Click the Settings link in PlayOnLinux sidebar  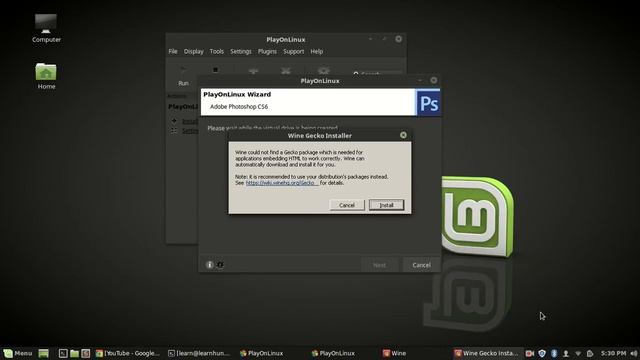click(x=190, y=131)
